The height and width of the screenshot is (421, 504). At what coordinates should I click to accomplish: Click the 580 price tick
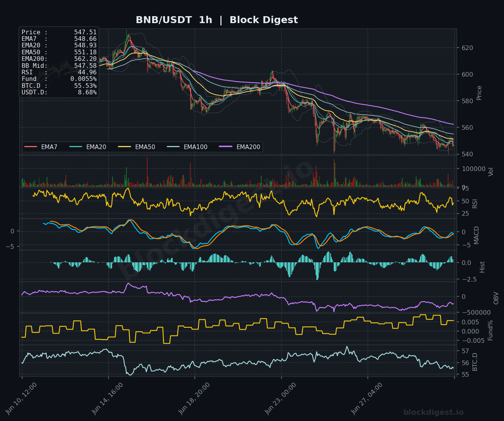[x=467, y=101]
